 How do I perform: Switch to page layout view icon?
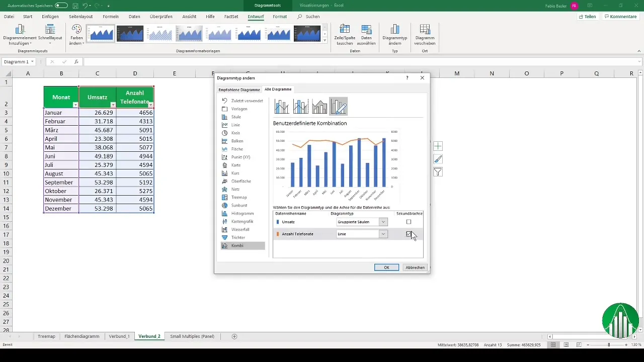click(566, 345)
